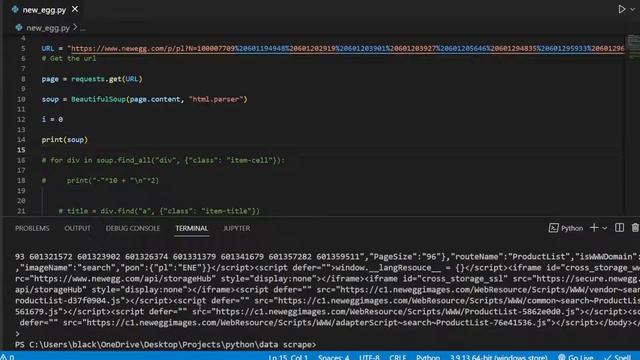Click the breadcrumb ellipsis after new_egg.py

click(83, 29)
